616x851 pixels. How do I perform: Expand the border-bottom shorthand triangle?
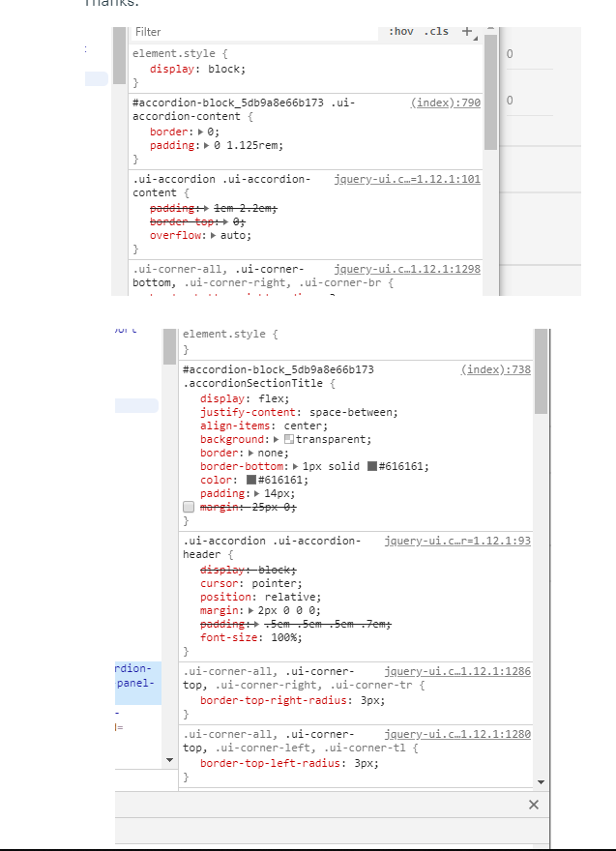(295, 466)
